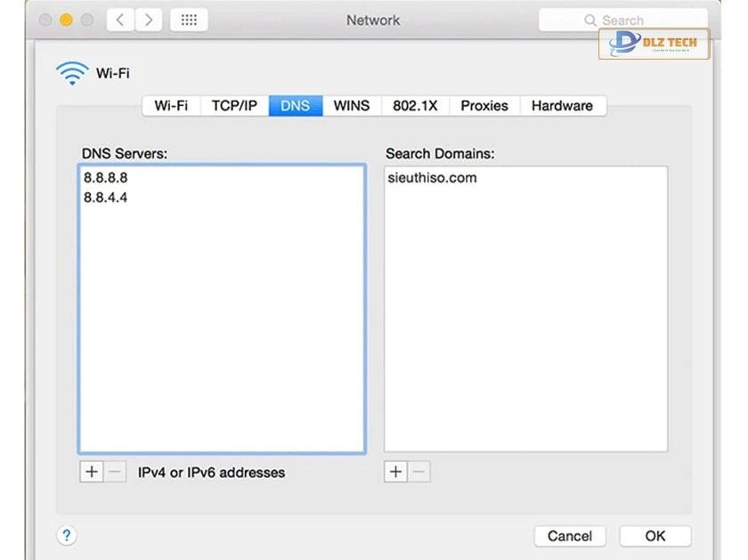
Task: Switch to the Wi-Fi tab
Action: 171,105
